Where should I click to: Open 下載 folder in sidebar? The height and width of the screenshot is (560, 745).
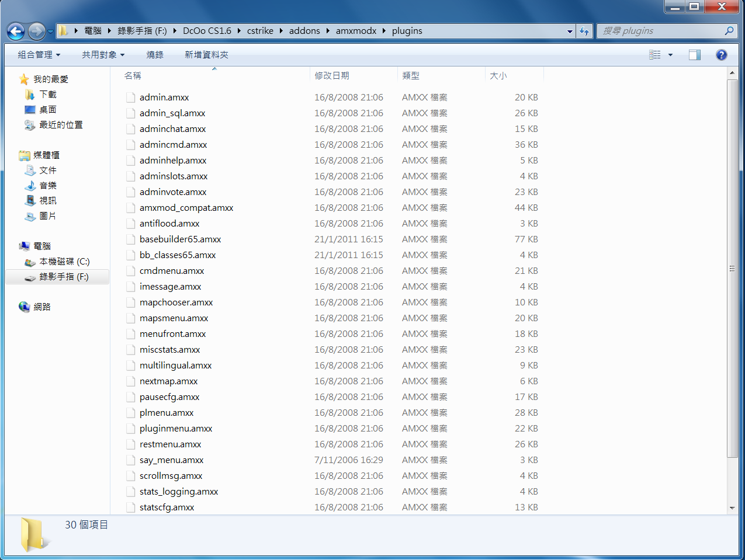48,95
